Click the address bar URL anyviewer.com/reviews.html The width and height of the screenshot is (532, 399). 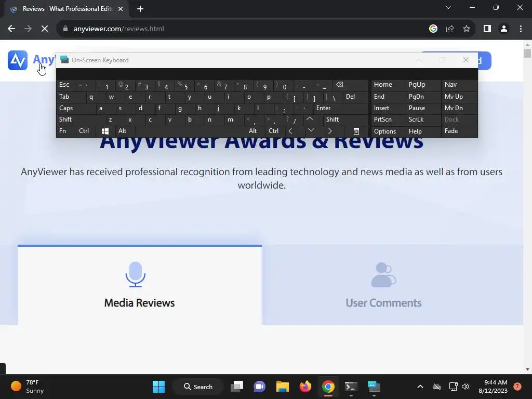tap(118, 29)
